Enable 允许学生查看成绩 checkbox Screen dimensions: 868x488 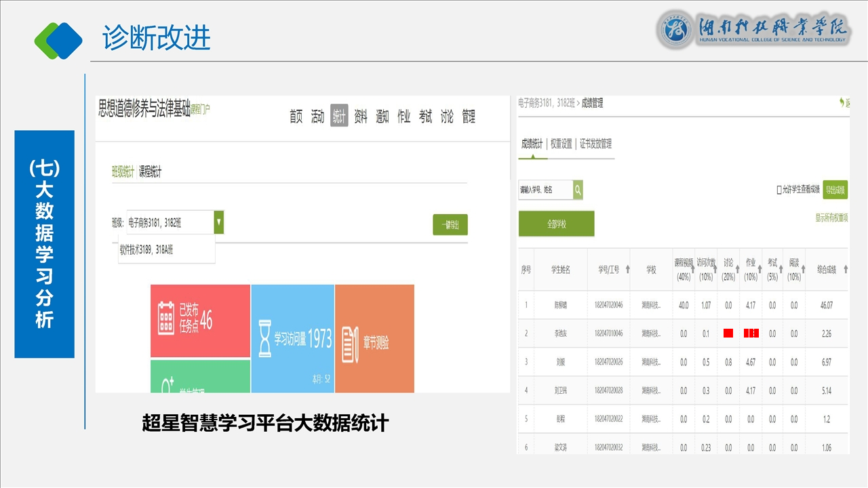pyautogui.click(x=779, y=190)
